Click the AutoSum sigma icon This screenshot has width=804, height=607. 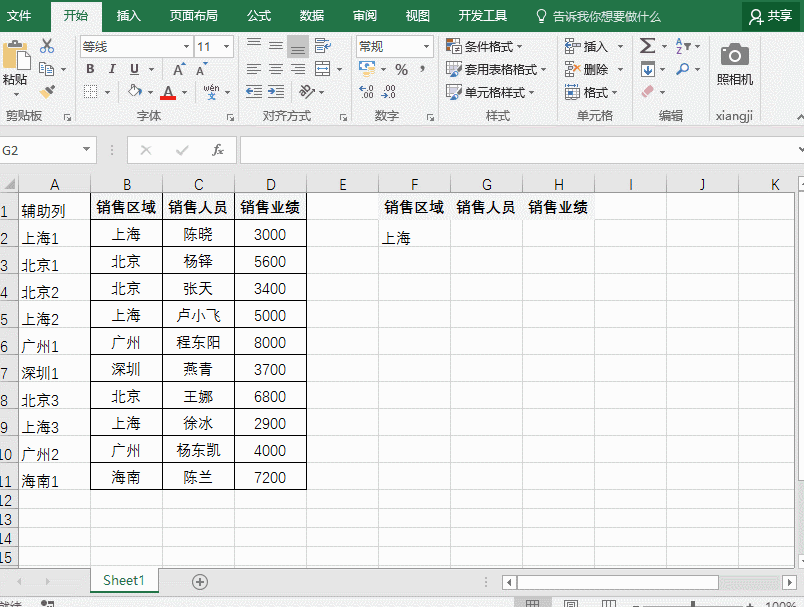[647, 46]
